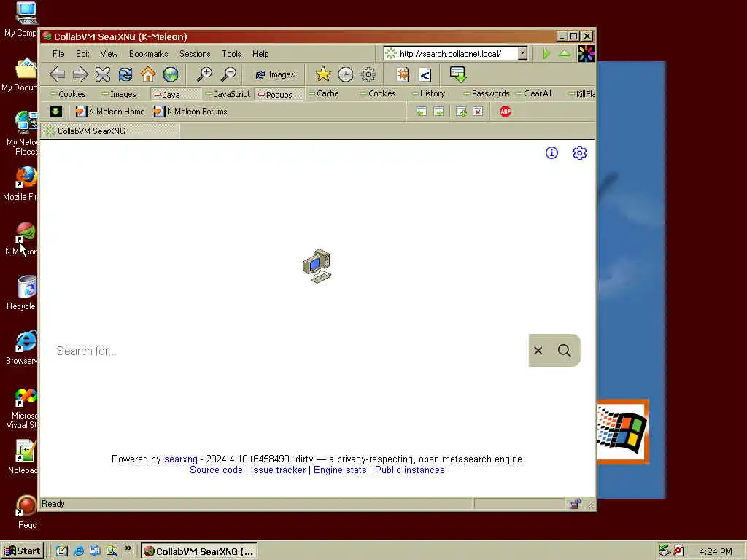Open new tab with the plus window icon

(461, 112)
